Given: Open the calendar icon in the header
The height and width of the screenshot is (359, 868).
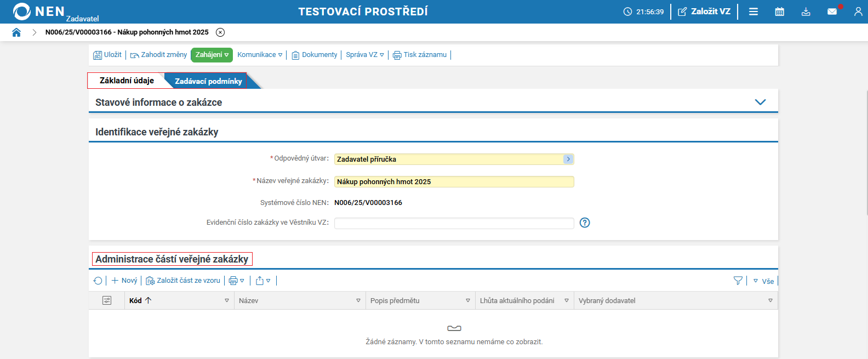Looking at the screenshot, I should [779, 12].
